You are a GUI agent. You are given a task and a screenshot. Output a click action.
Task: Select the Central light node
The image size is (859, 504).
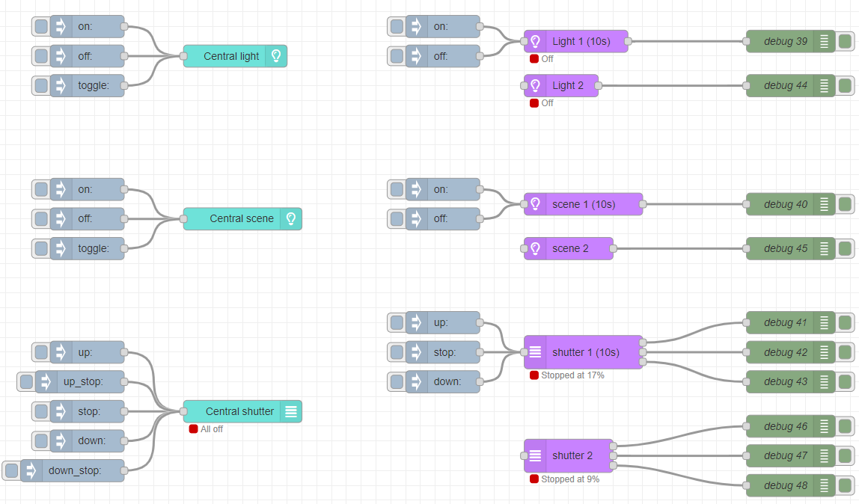pyautogui.click(x=235, y=56)
